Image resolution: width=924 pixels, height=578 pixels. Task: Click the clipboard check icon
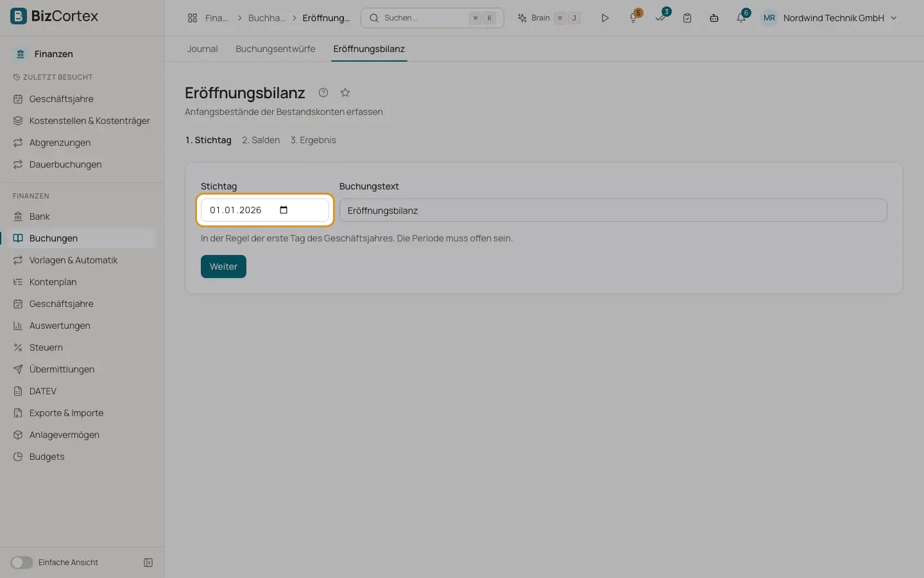[x=687, y=18]
